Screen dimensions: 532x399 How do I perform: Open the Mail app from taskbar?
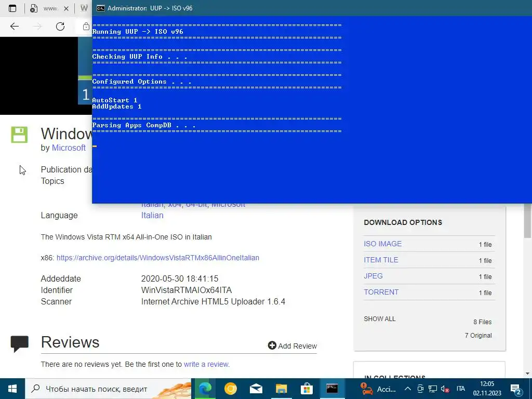[256, 389]
